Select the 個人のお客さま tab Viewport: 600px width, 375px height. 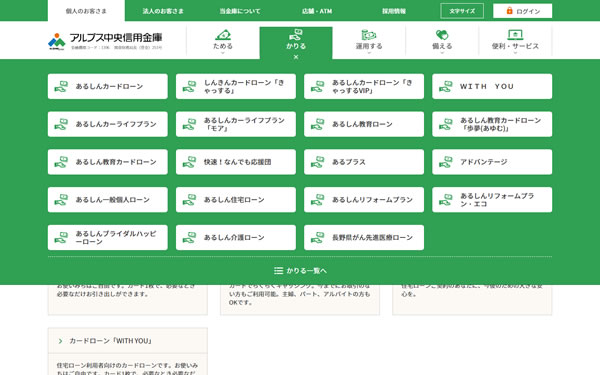[x=86, y=11]
